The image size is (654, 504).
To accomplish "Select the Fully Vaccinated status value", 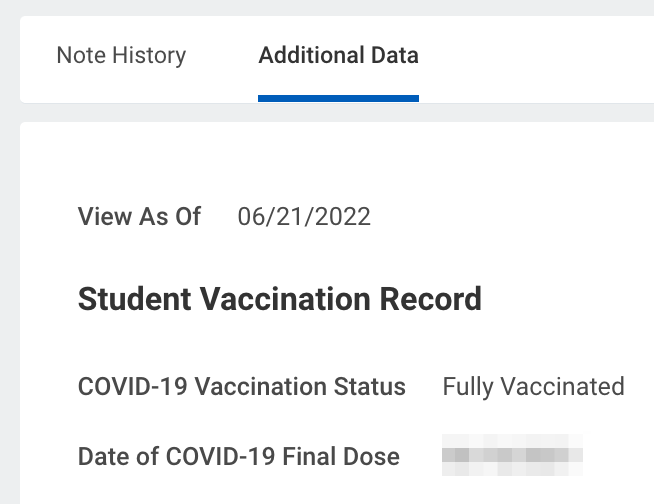I will (533, 387).
